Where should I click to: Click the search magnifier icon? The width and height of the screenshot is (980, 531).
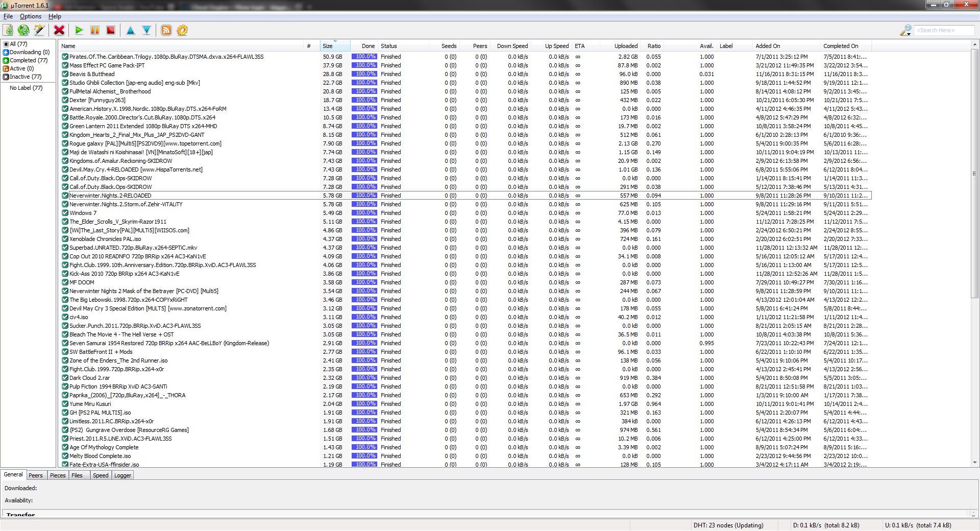click(x=905, y=30)
